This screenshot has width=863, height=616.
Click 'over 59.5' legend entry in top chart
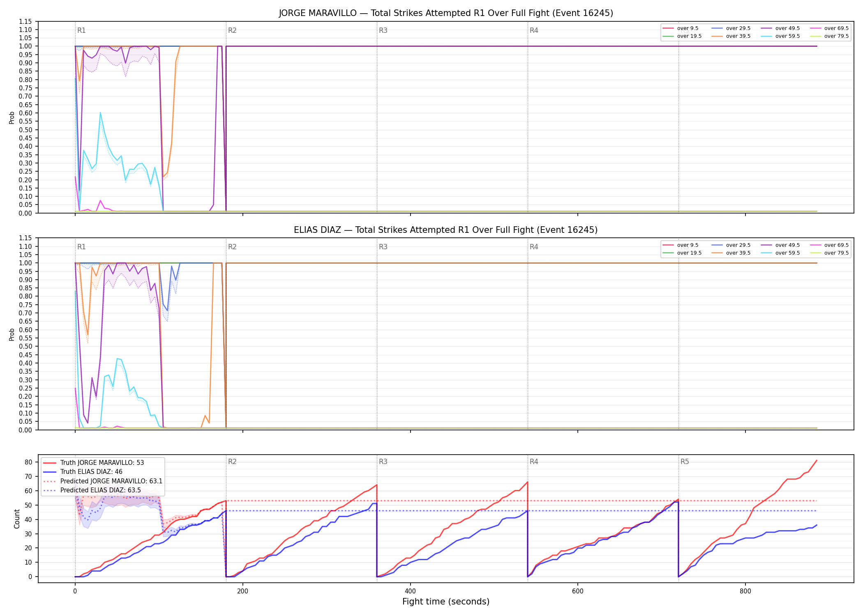pos(780,36)
